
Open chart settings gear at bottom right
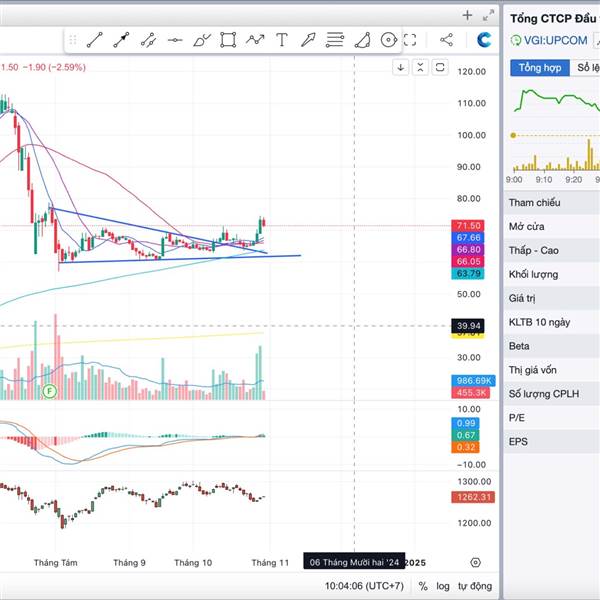click(475, 562)
